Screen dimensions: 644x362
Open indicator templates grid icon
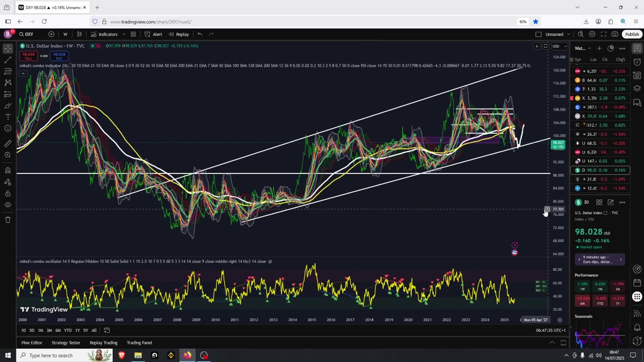coord(133,34)
